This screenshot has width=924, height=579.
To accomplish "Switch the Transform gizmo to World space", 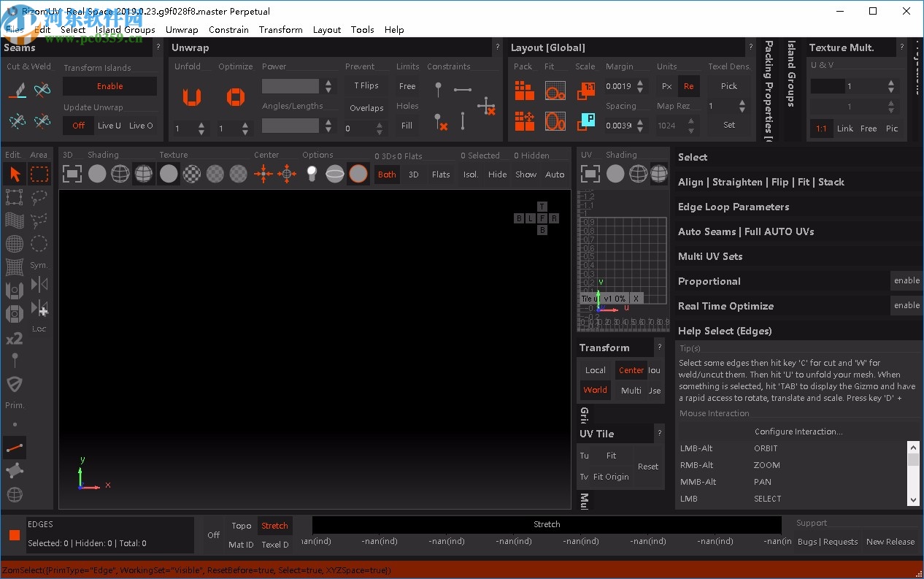I will click(595, 390).
